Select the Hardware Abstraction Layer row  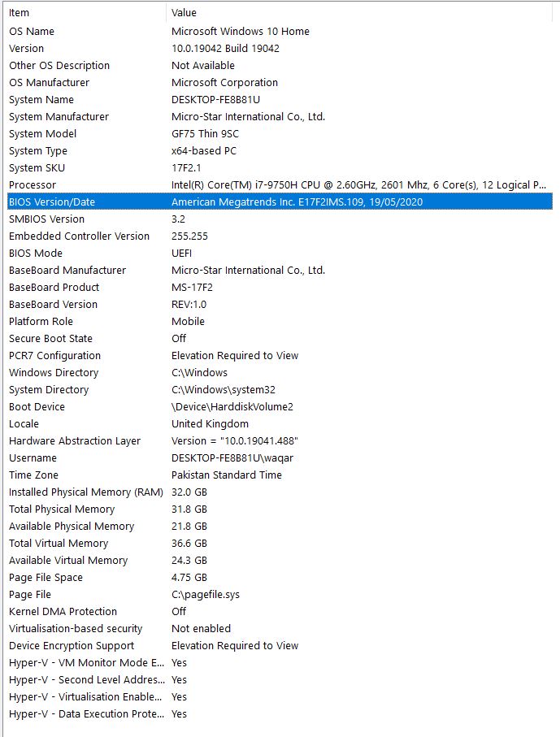point(280,441)
